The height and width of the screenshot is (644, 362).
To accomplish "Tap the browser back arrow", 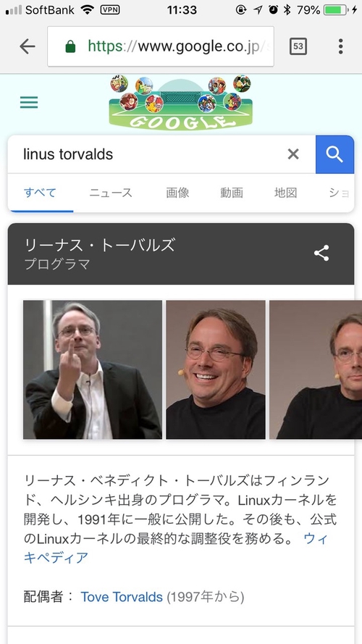I will click(x=27, y=46).
